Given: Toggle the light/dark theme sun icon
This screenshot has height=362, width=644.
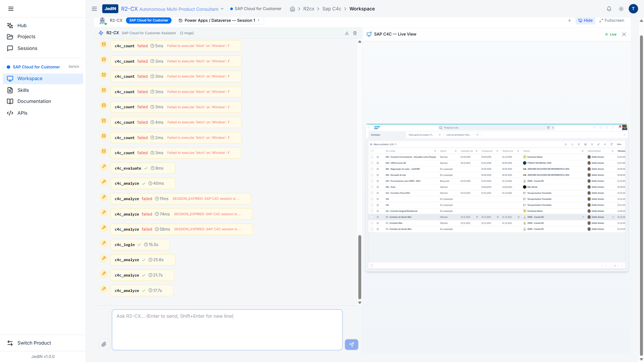Looking at the screenshot, I should tap(621, 9).
